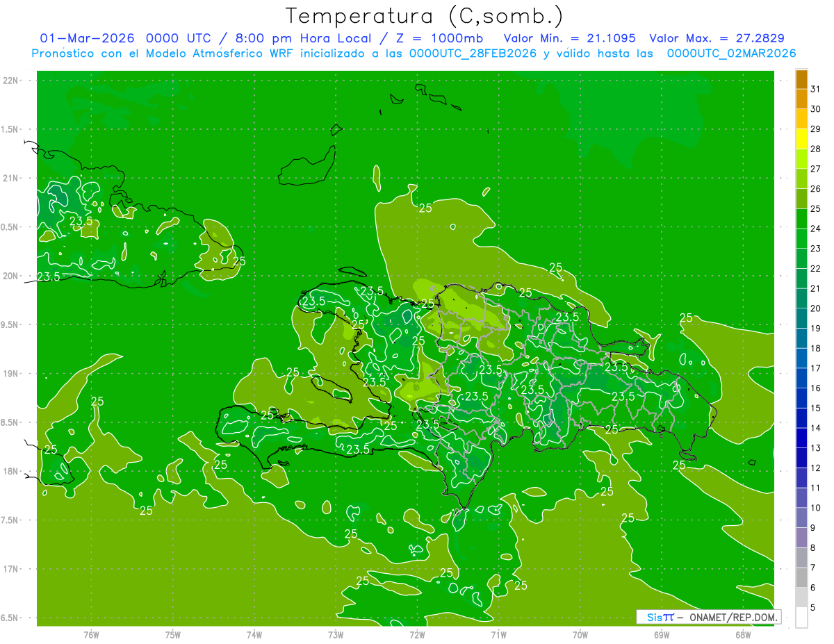Click the '31' color bar label
Image resolution: width=834 pixels, height=644 pixels.
[x=816, y=88]
